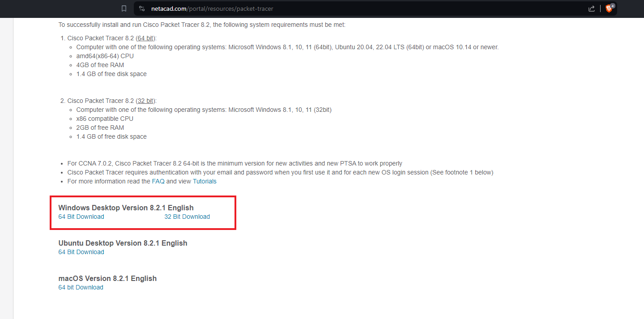Click "2GB of free RAM" text
The width and height of the screenshot is (644, 319).
tap(100, 128)
